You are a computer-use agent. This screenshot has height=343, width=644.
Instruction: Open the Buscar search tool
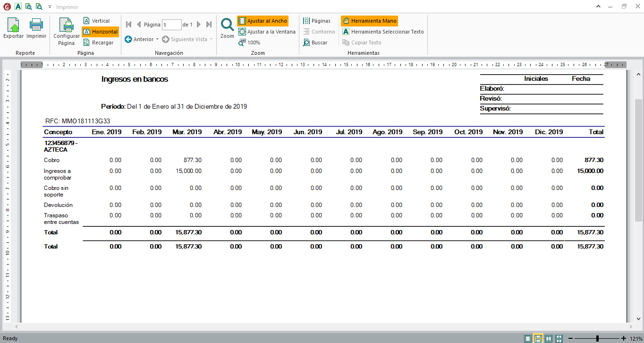(x=315, y=43)
